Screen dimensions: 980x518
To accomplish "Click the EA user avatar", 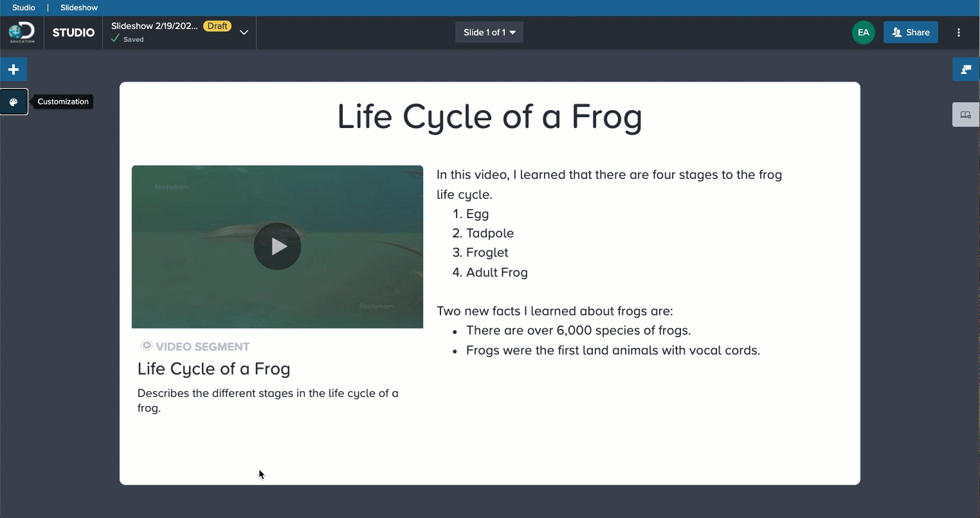I will [863, 32].
